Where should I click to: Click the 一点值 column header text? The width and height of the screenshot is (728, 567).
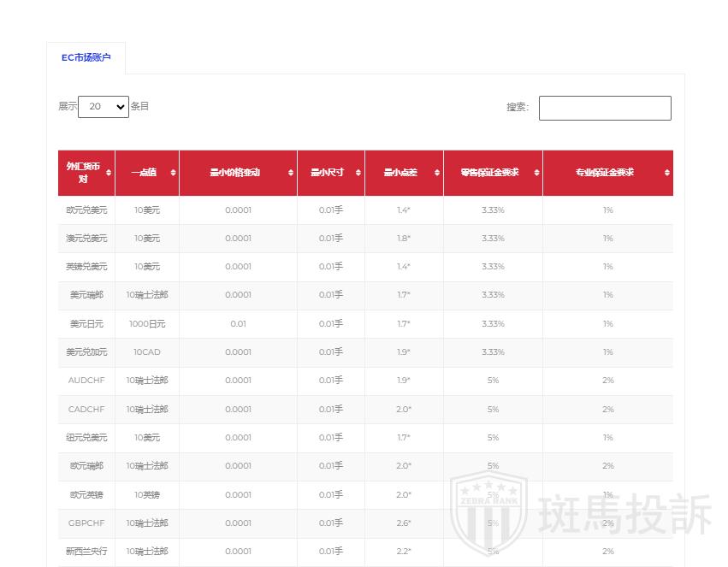click(x=144, y=173)
